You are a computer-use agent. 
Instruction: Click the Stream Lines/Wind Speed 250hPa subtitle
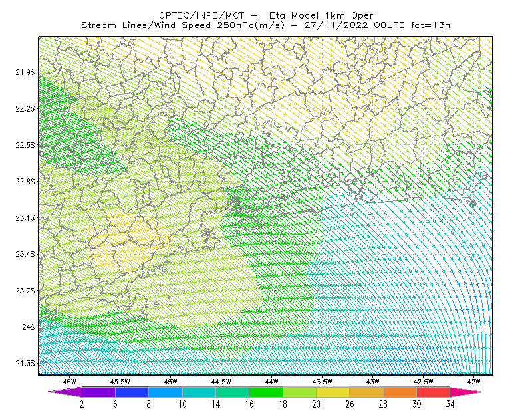265,25
